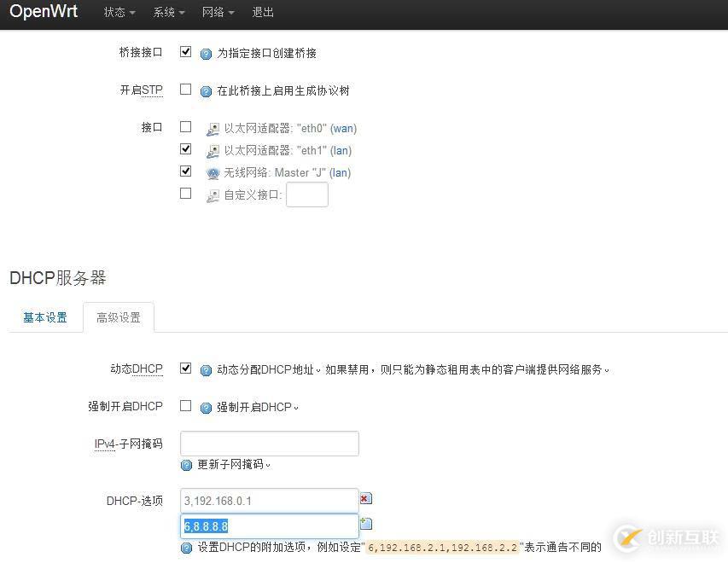Enable the 开启STP spanning tree checkbox
The width and height of the screenshot is (728, 563).
(x=185, y=89)
